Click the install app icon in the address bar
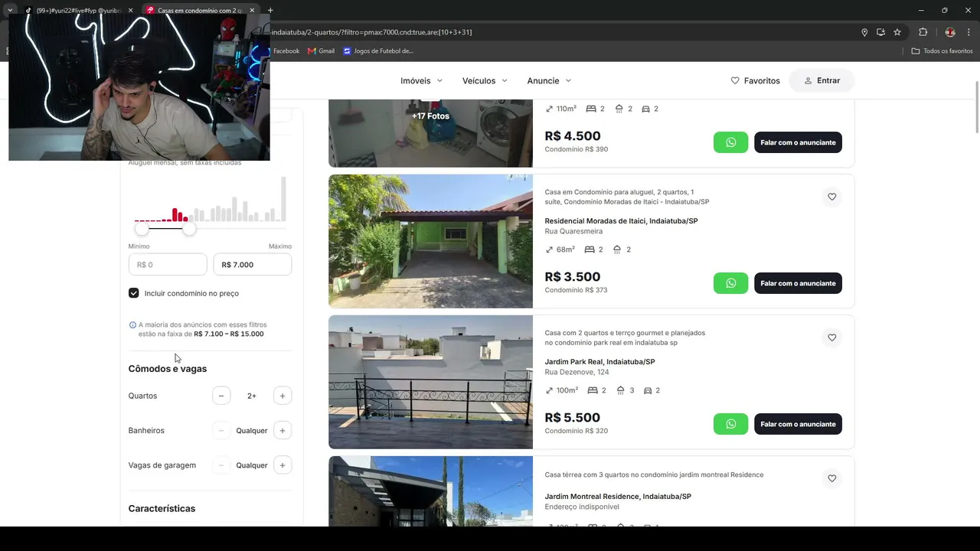Viewport: 980px width, 551px height. coord(881,32)
